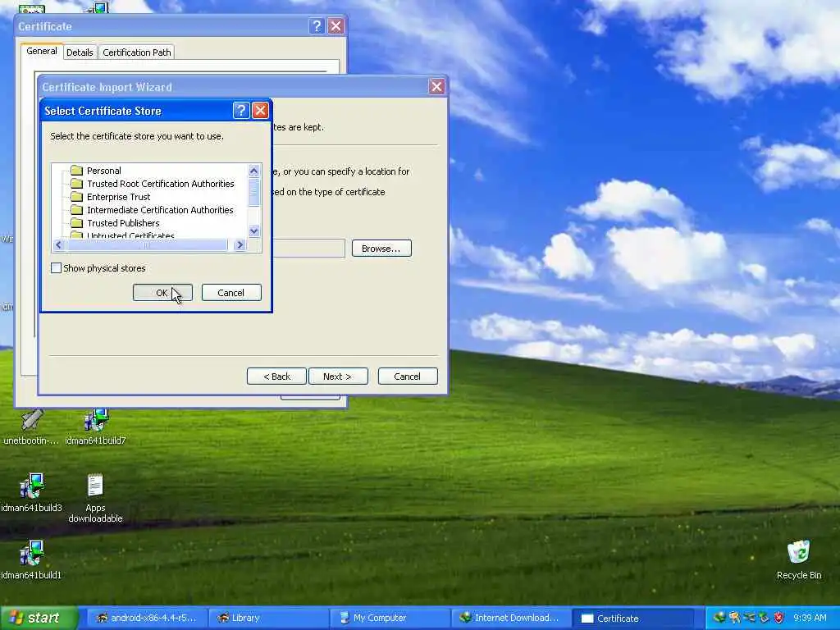
Task: Click the store list scroll left arrow
Action: point(58,244)
